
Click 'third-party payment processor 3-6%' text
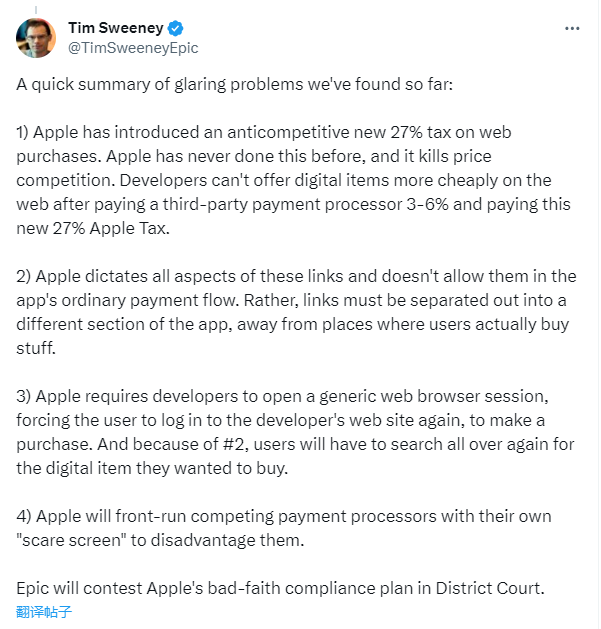[305, 204]
